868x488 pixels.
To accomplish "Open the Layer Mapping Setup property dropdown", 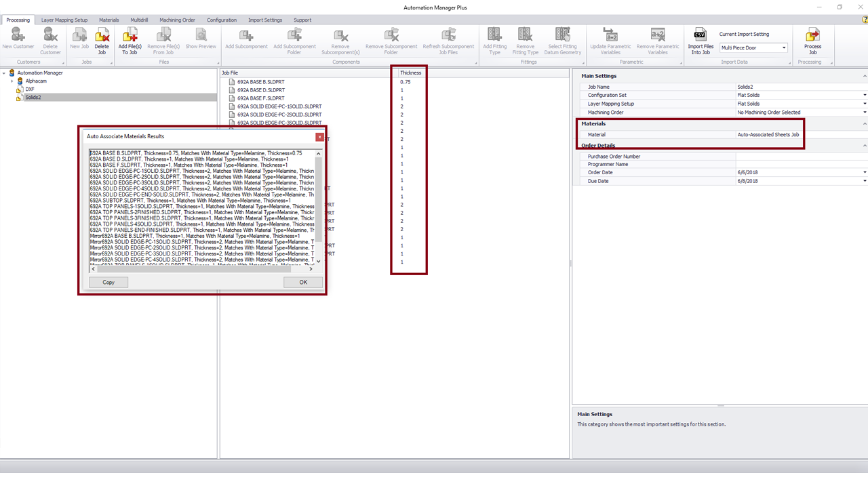I will tap(865, 104).
